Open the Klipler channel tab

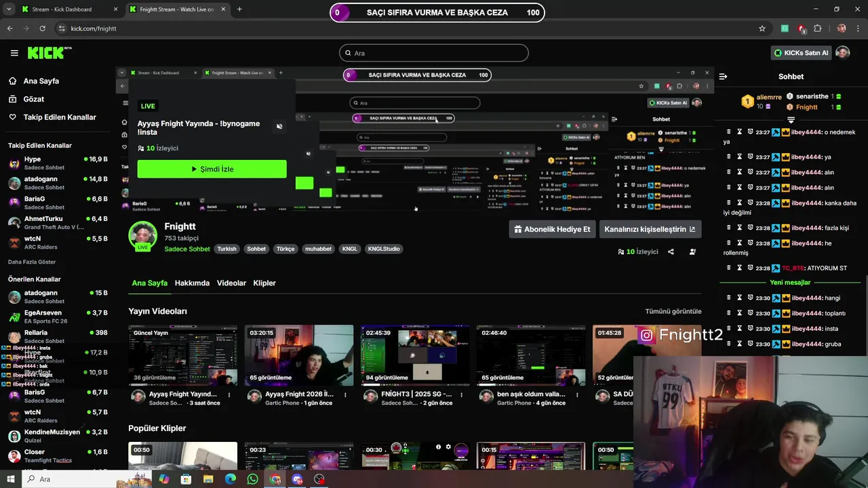click(264, 283)
